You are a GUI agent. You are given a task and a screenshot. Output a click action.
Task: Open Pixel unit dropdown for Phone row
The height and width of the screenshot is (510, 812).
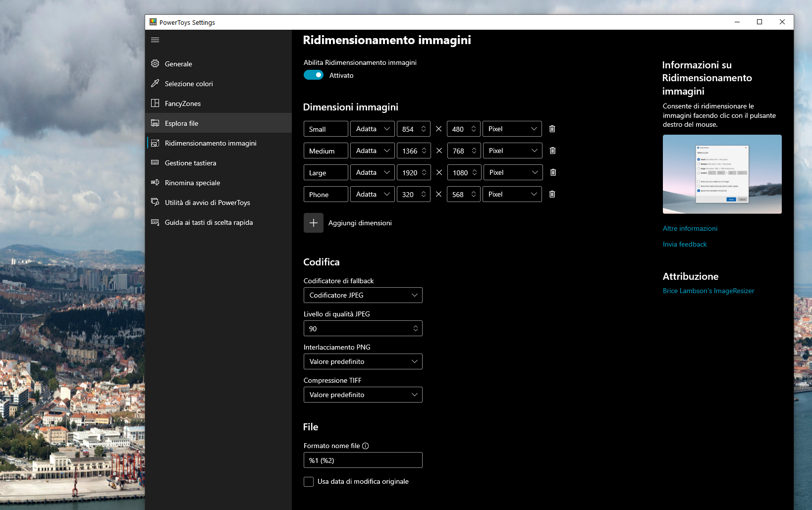click(x=512, y=194)
